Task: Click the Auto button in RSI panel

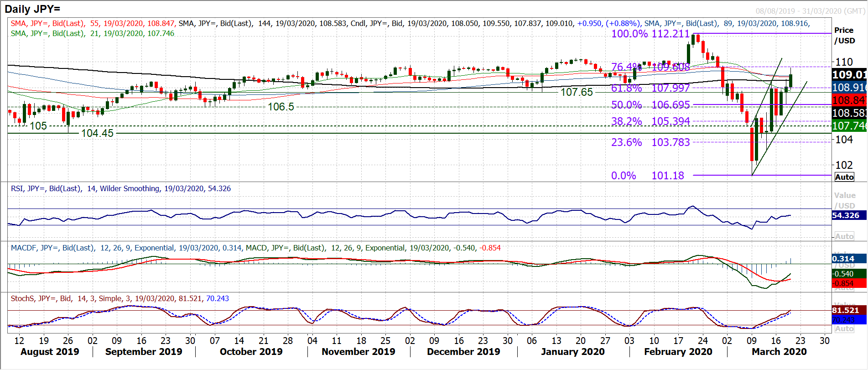Action: coord(844,236)
